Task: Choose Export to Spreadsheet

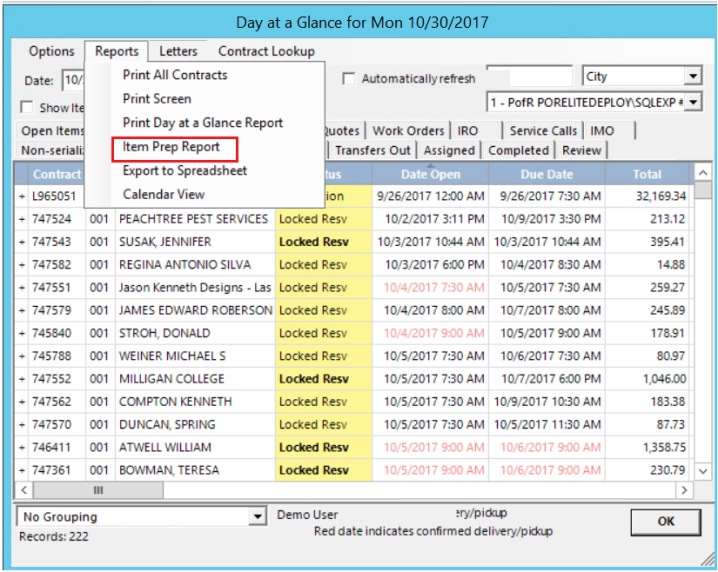Action: click(x=184, y=171)
